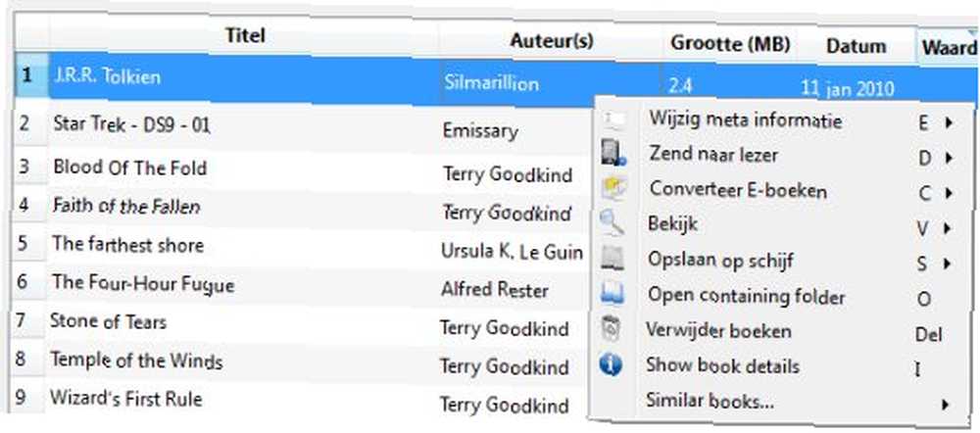Expand the Opslaan op schijf submenu arrow
The width and height of the screenshot is (980, 433).
pyautogui.click(x=947, y=264)
